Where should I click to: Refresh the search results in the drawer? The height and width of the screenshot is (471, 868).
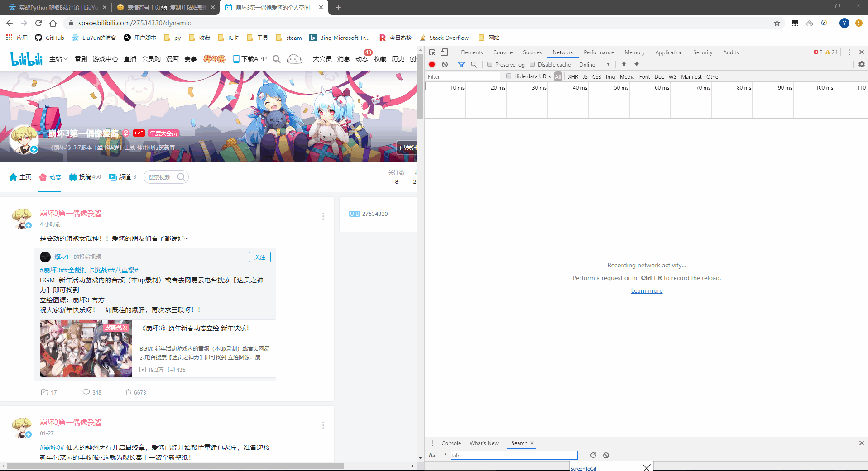click(593, 455)
